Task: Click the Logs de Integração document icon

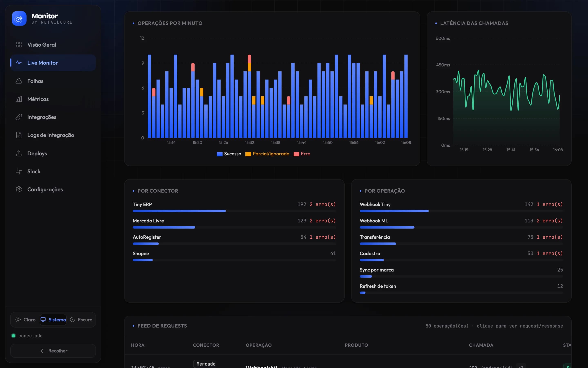Action: (x=19, y=135)
